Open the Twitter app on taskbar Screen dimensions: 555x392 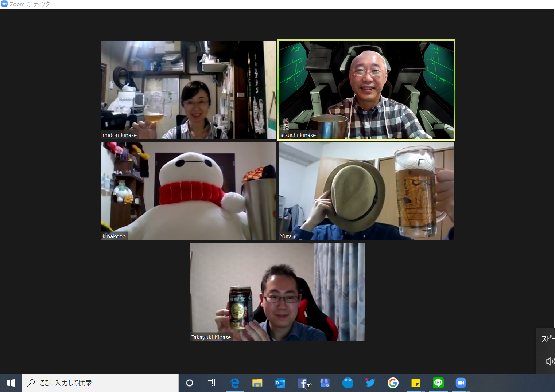370,383
